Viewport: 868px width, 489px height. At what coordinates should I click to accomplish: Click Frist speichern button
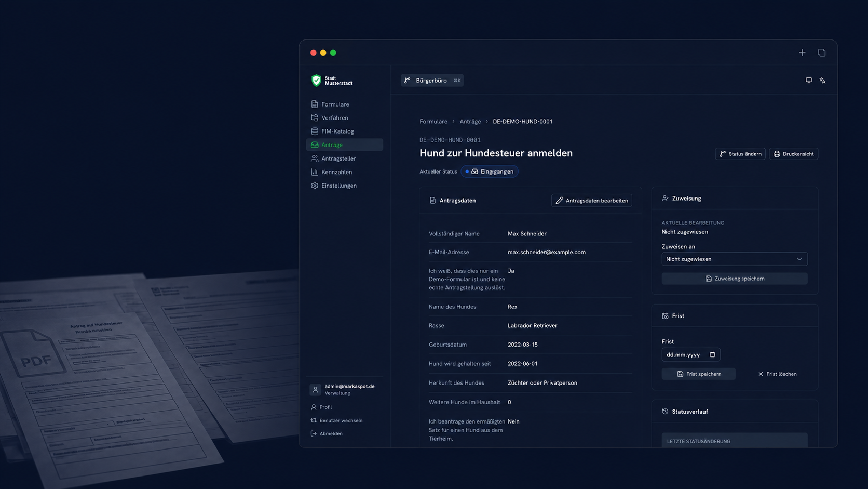tap(698, 374)
